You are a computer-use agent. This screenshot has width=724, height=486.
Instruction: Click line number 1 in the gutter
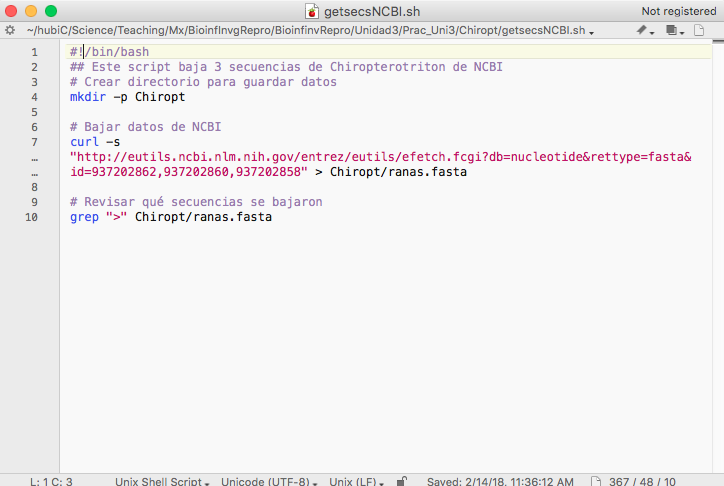click(34, 52)
